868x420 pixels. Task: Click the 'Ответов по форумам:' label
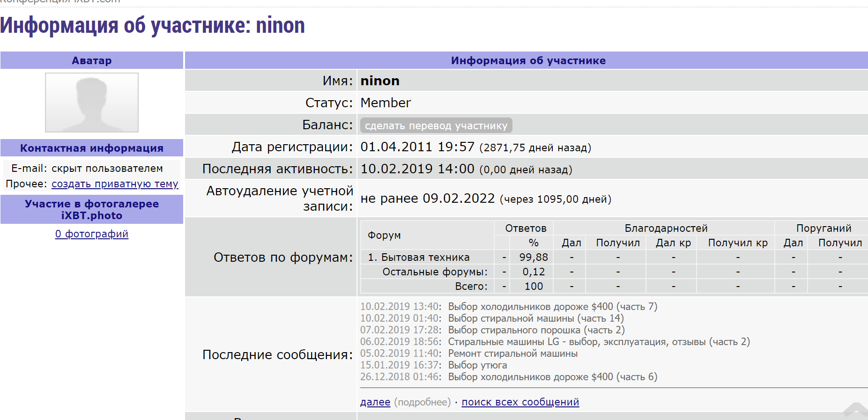coord(283,258)
